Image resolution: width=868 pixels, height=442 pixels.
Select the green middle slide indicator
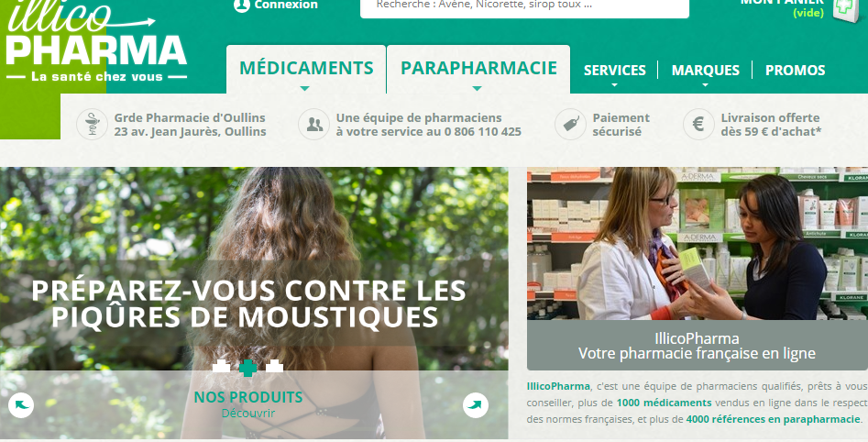[247, 368]
